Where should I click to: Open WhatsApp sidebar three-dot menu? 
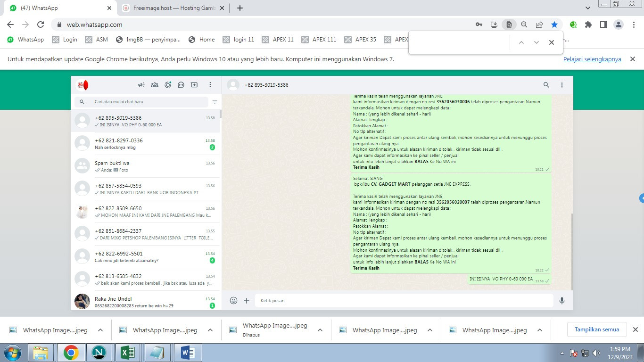tap(210, 85)
